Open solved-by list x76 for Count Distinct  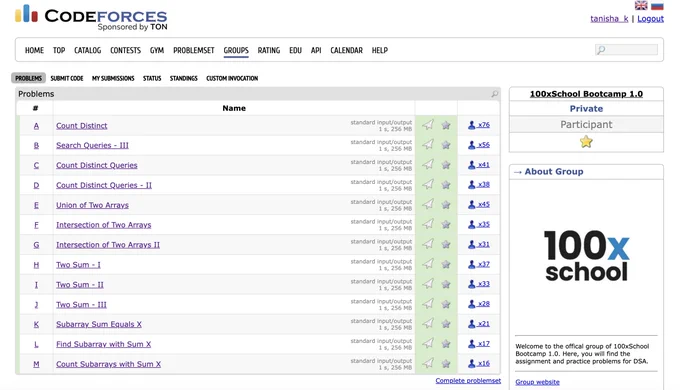tap(479, 125)
